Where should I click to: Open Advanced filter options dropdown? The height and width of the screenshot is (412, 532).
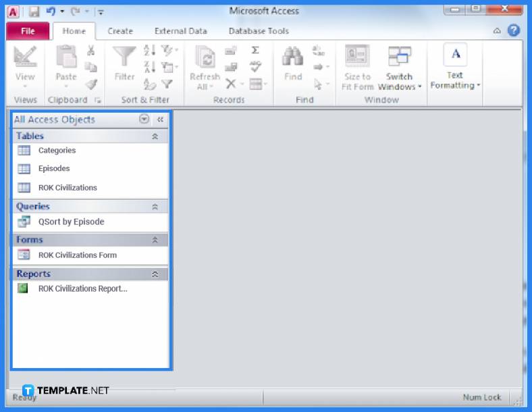[x=169, y=67]
